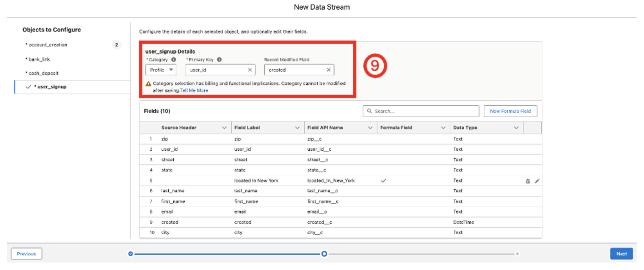Click the Category info icon

point(173,60)
